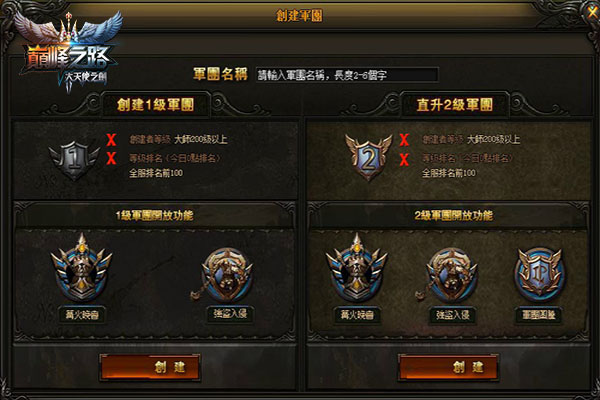Click the 創建 button under 創建1級軍團
Screen dimensions: 600x400
pyautogui.click(x=150, y=367)
